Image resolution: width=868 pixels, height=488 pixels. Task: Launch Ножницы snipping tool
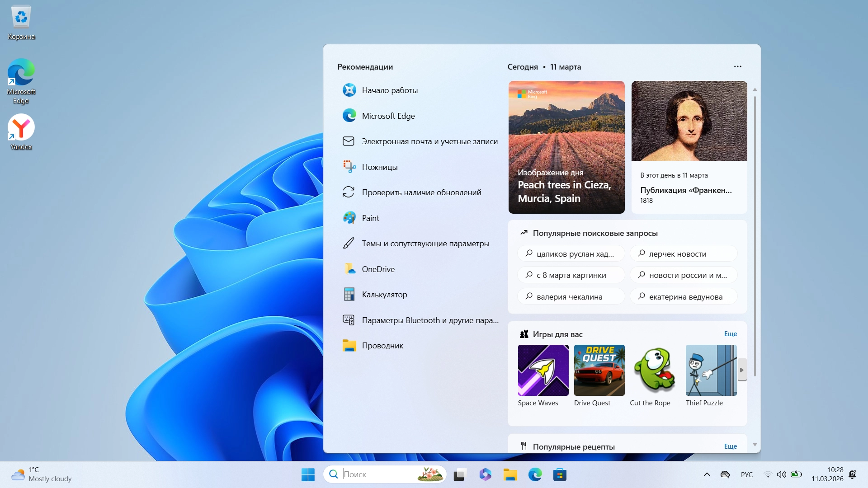379,167
